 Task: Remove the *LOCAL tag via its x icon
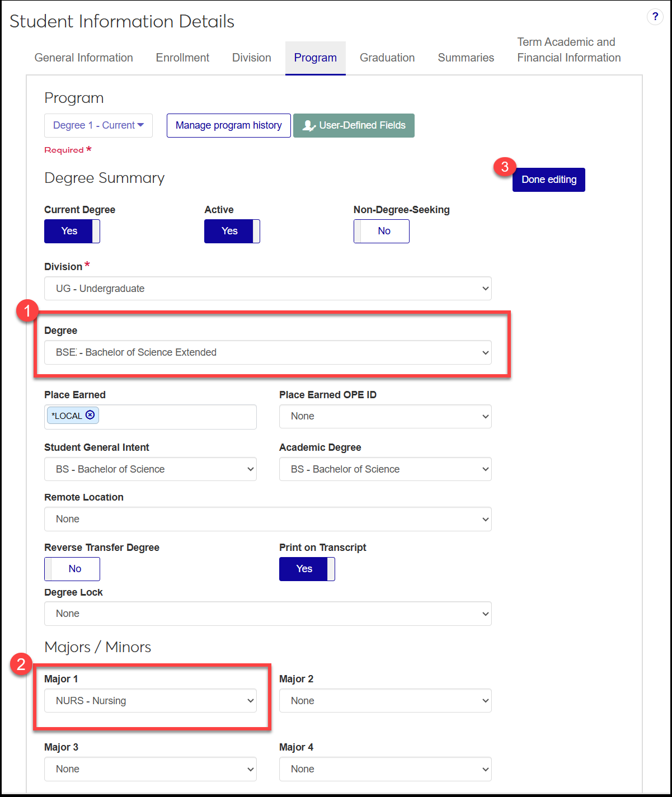90,415
